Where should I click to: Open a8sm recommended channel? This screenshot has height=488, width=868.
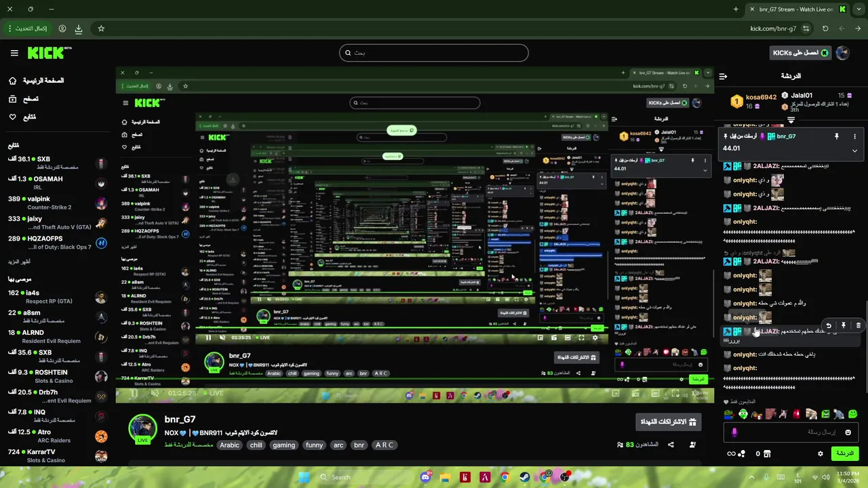(58, 317)
